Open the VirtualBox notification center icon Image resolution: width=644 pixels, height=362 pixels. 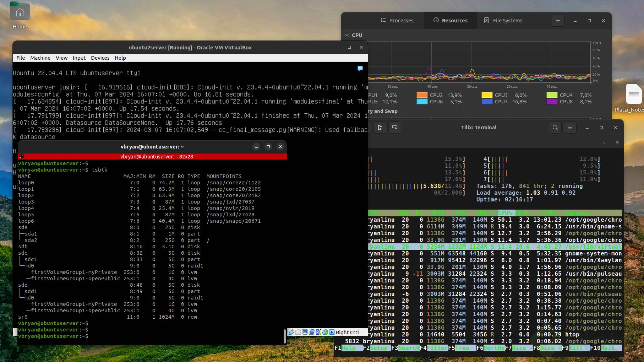click(360, 69)
